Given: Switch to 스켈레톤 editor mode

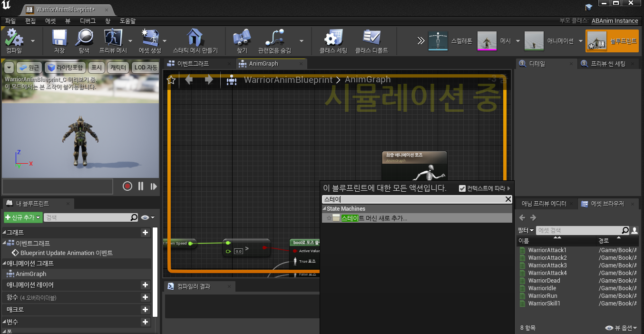Looking at the screenshot, I should [x=449, y=41].
